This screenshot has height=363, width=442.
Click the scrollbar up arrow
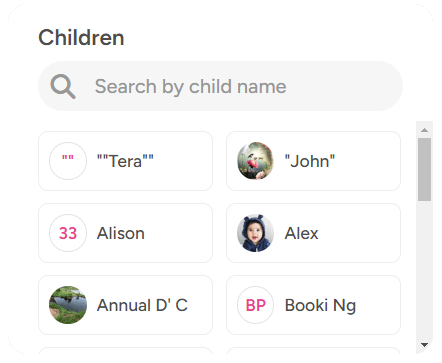coord(424,130)
